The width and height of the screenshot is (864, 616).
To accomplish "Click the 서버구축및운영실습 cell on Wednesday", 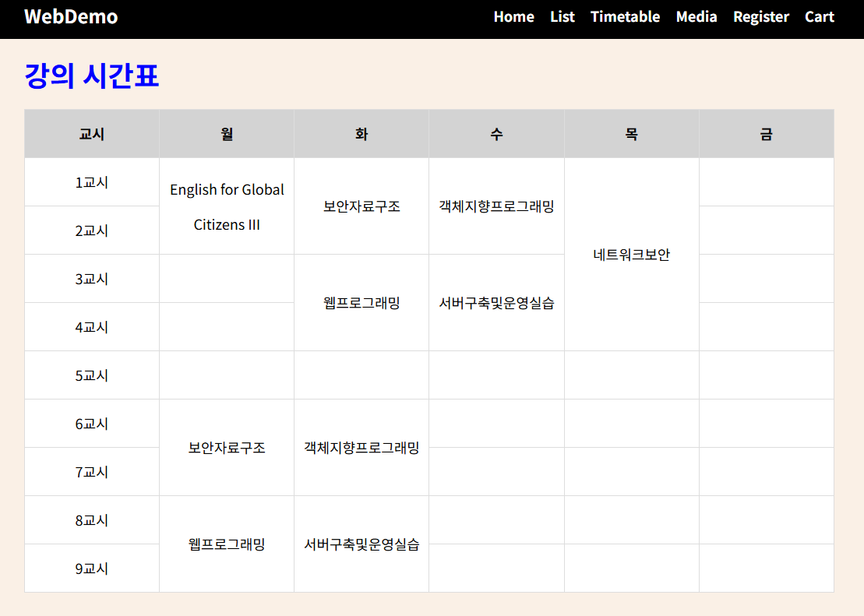I will coord(496,302).
